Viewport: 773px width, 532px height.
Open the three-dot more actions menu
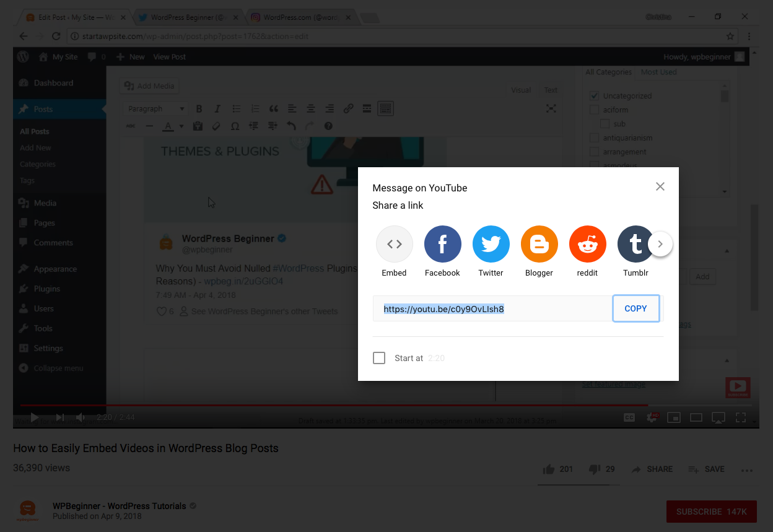point(747,469)
